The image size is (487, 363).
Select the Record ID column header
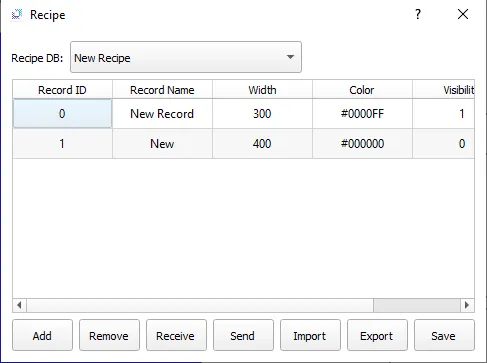coord(62,90)
